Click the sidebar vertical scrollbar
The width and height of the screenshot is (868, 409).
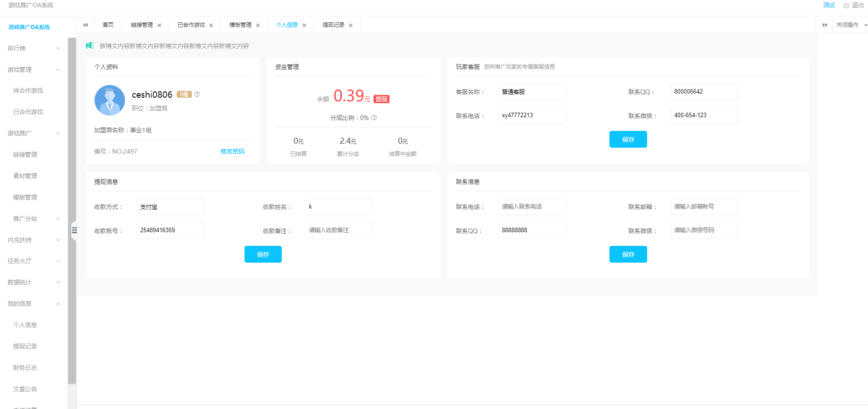tap(72, 209)
